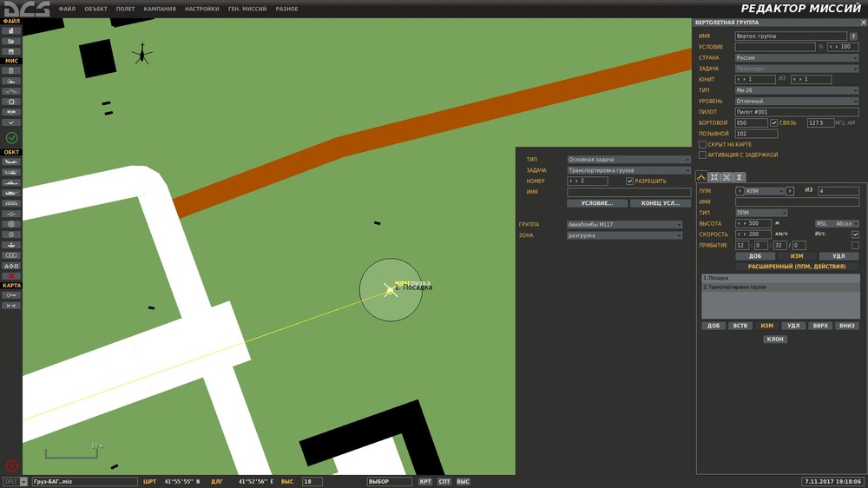
Task: Open the MSL Абсол altitude reference dropdown
Action: click(837, 224)
